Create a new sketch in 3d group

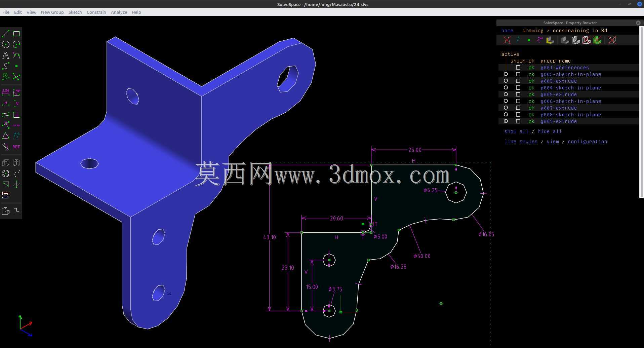pos(16,184)
